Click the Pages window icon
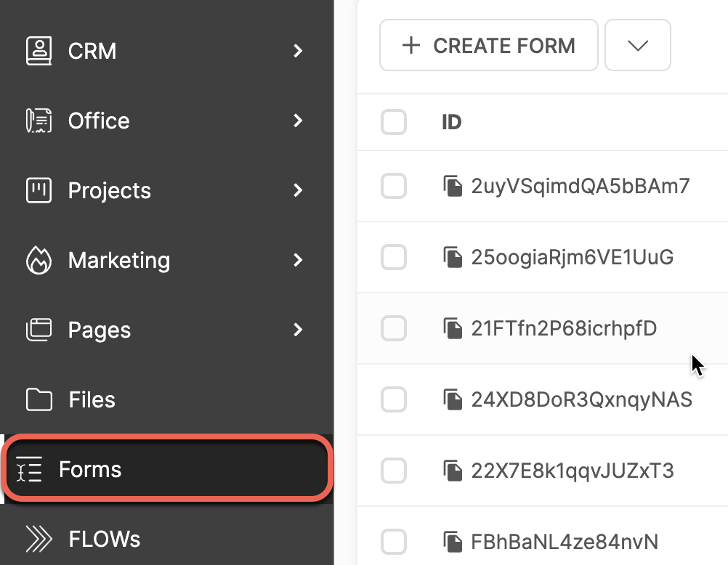This screenshot has height=565, width=728. [39, 330]
